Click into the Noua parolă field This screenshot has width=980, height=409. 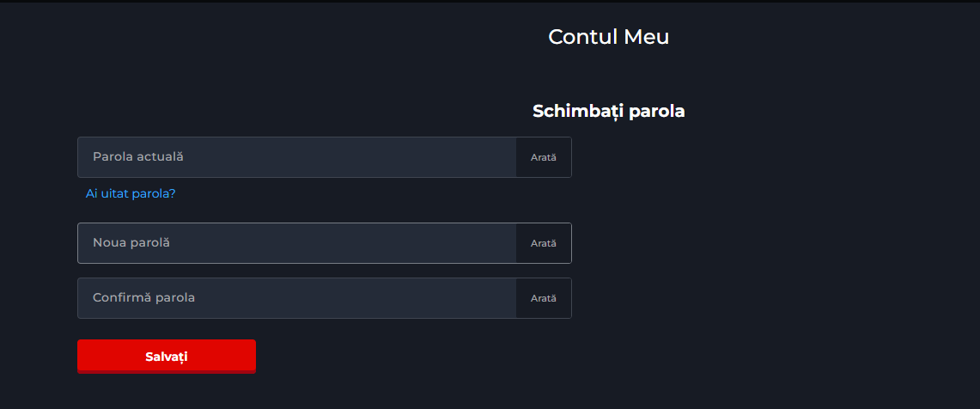coord(296,243)
